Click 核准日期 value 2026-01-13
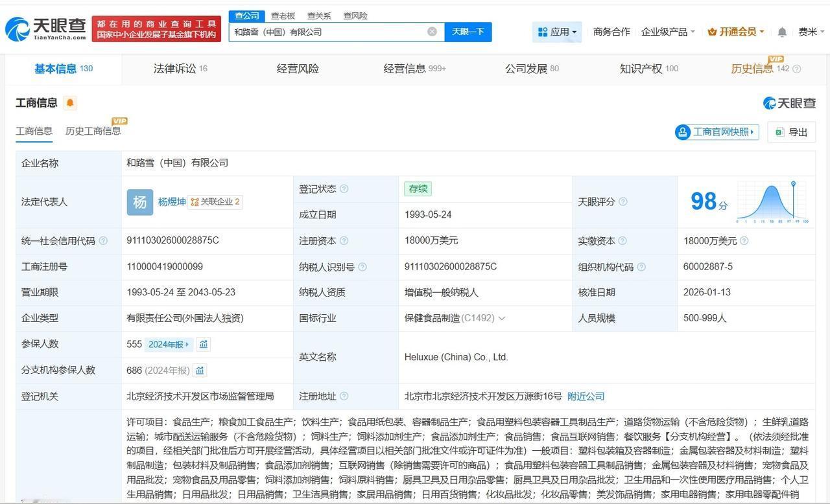The width and height of the screenshot is (830, 504). pyautogui.click(x=707, y=292)
